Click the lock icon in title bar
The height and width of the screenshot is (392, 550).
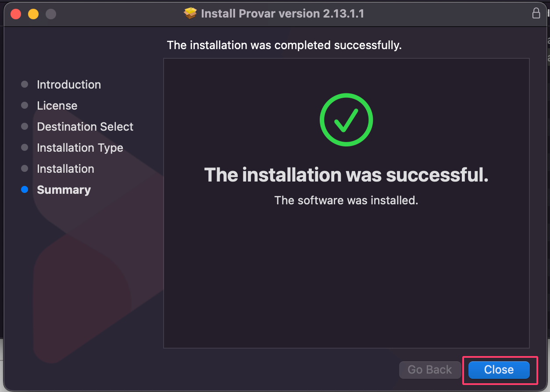(536, 13)
